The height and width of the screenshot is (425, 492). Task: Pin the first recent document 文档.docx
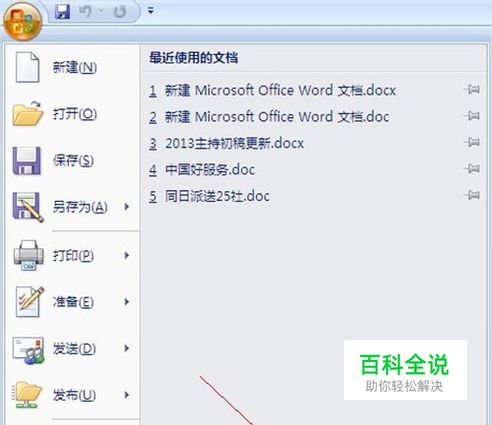coord(472,89)
